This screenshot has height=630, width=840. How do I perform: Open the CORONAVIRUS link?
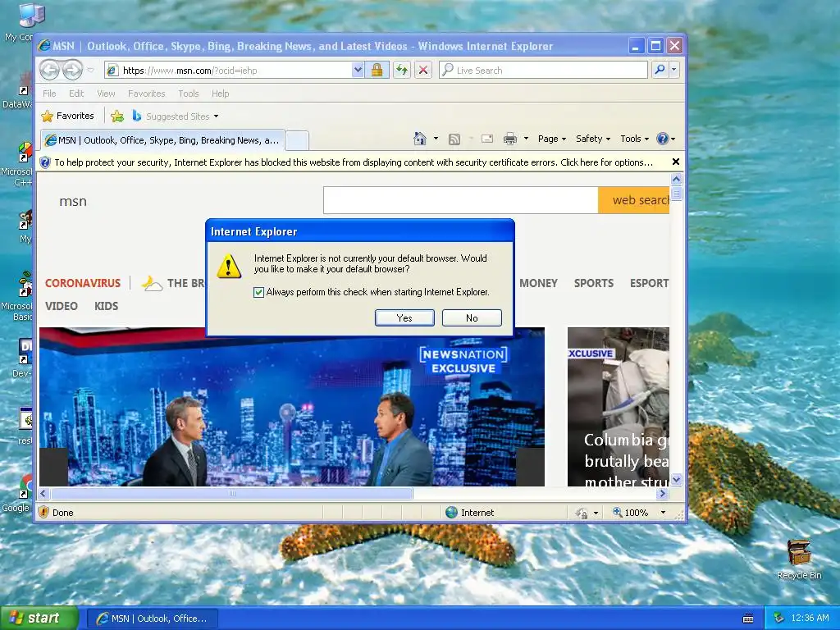(83, 283)
